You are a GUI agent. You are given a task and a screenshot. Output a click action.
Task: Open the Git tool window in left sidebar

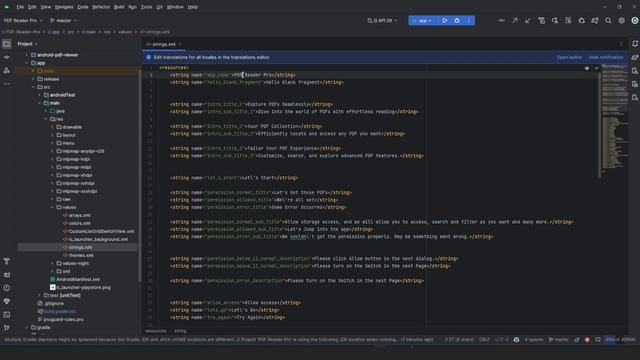coord(7,328)
